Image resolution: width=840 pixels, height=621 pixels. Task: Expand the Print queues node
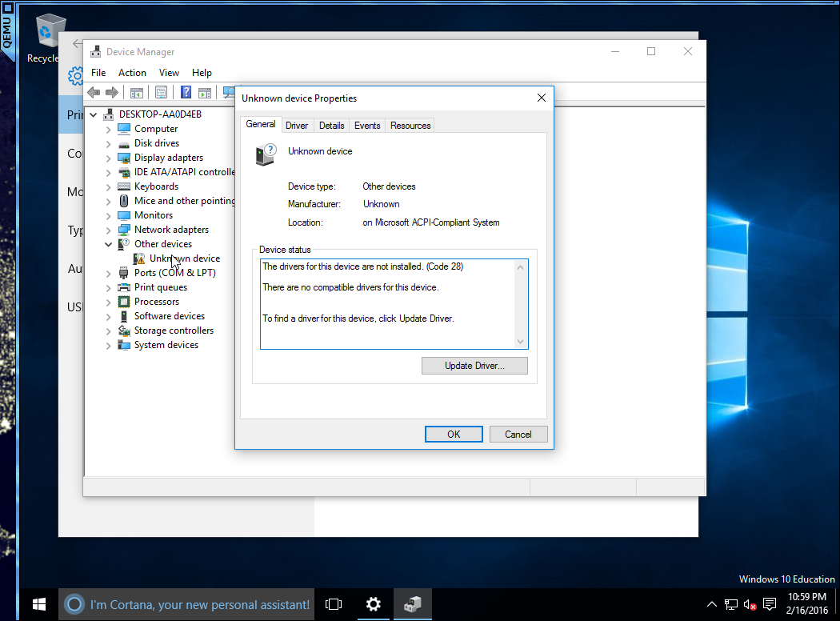[x=108, y=288]
